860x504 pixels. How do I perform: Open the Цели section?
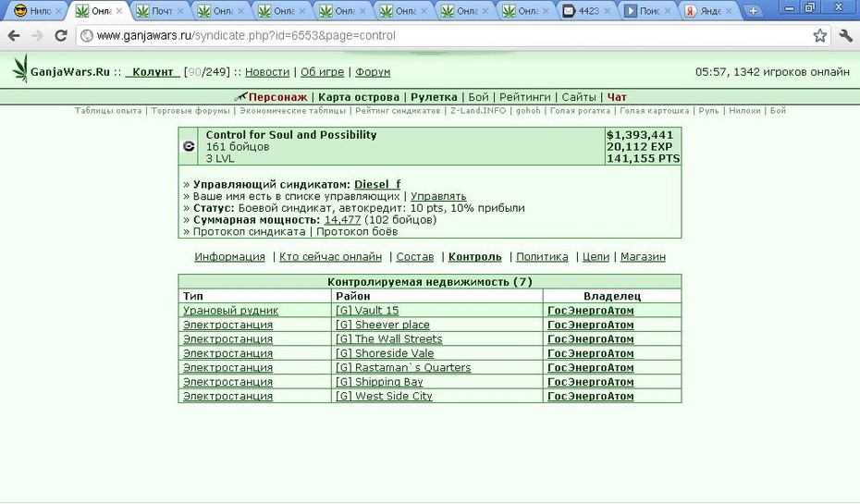[596, 257]
